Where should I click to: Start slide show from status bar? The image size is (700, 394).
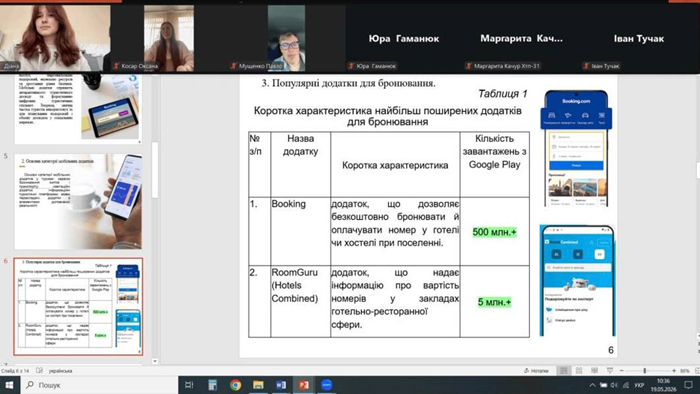610,371
